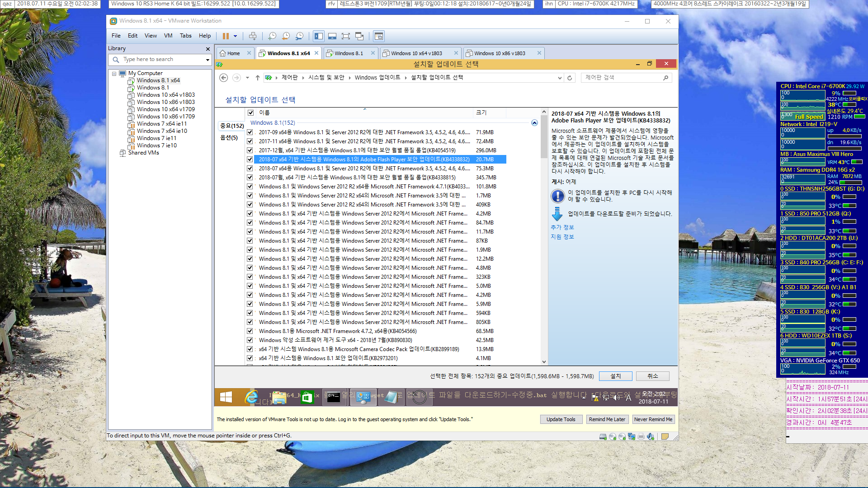Open the VM menu

pyautogui.click(x=168, y=36)
